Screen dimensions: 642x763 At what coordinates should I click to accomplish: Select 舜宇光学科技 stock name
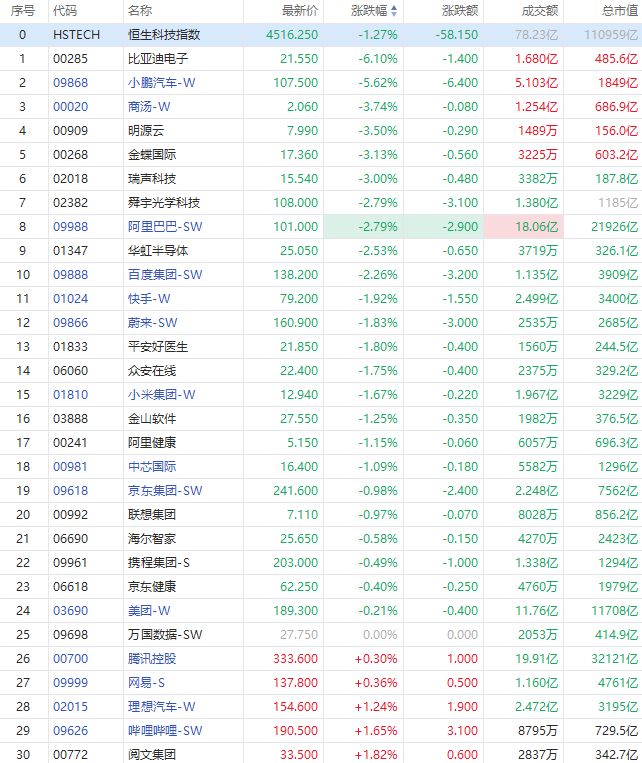(164, 203)
